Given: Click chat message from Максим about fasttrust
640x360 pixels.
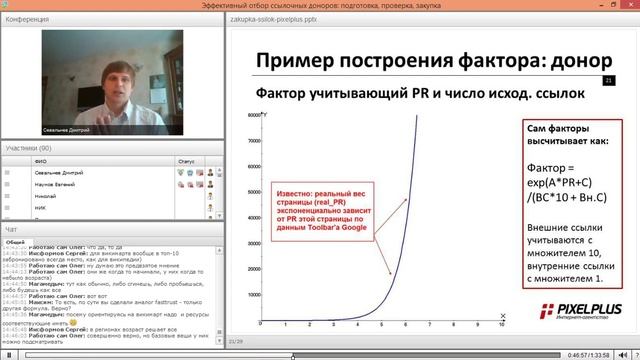Looking at the screenshot, I should (x=102, y=305).
